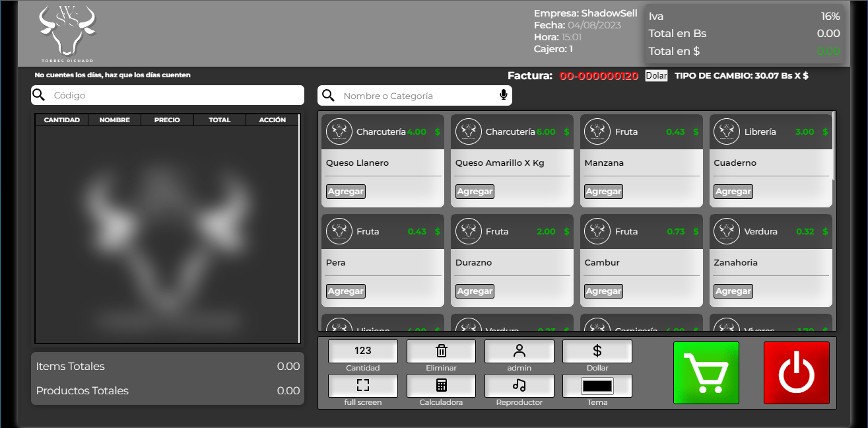
Task: Click Agregar for Manzana
Action: (603, 192)
